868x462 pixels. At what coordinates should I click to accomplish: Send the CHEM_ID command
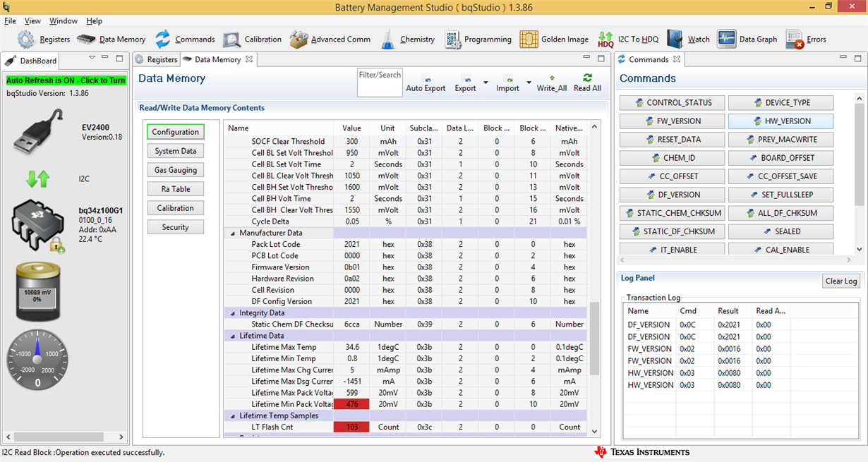pos(672,158)
